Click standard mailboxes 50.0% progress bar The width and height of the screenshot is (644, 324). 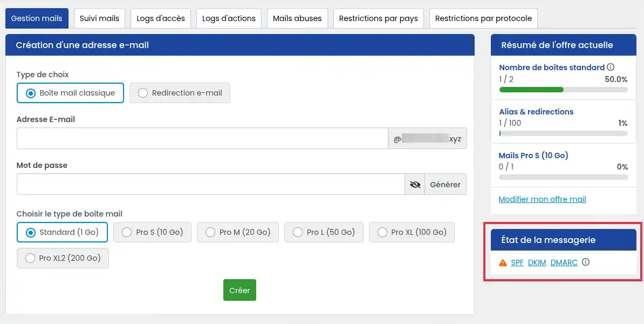[x=563, y=90]
